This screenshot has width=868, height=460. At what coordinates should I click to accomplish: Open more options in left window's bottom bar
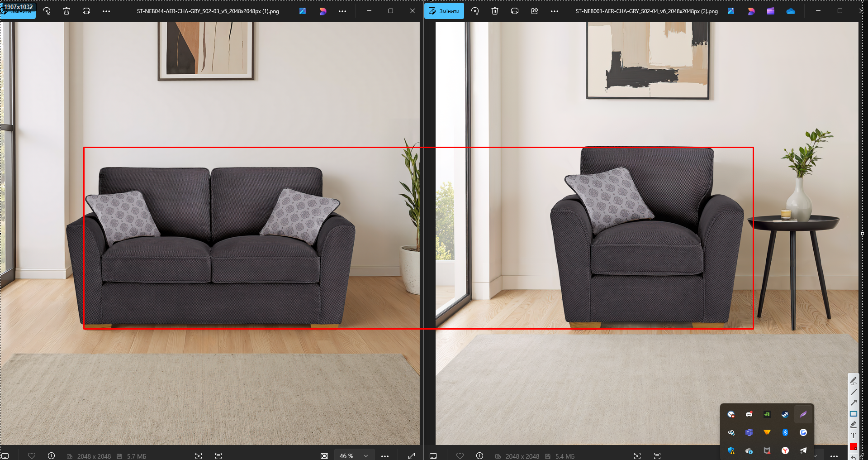click(385, 456)
